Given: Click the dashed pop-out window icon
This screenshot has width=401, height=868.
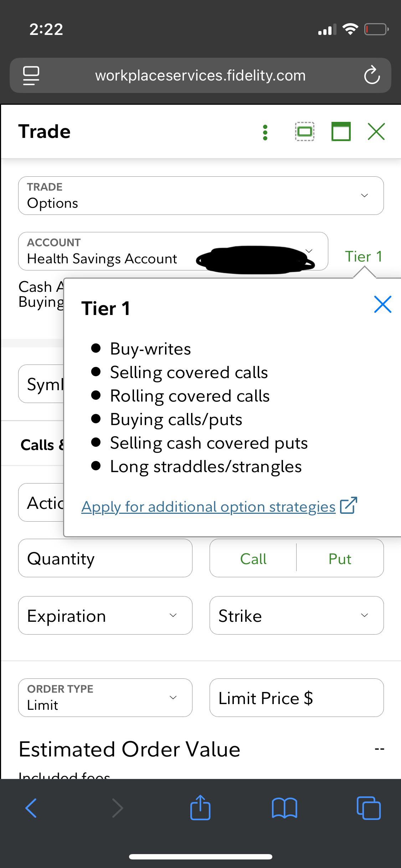Looking at the screenshot, I should [x=305, y=132].
